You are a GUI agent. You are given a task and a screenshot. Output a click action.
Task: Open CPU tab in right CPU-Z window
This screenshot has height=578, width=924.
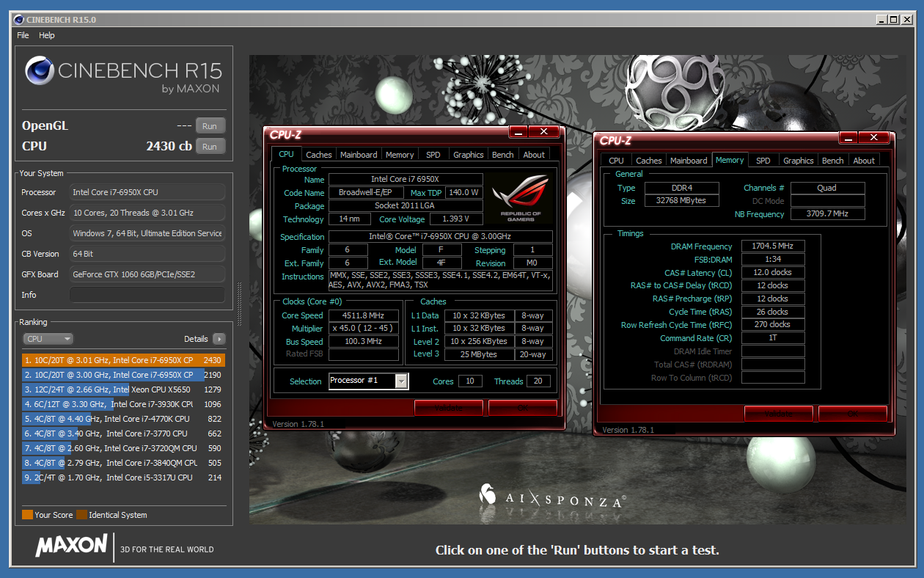[616, 161]
